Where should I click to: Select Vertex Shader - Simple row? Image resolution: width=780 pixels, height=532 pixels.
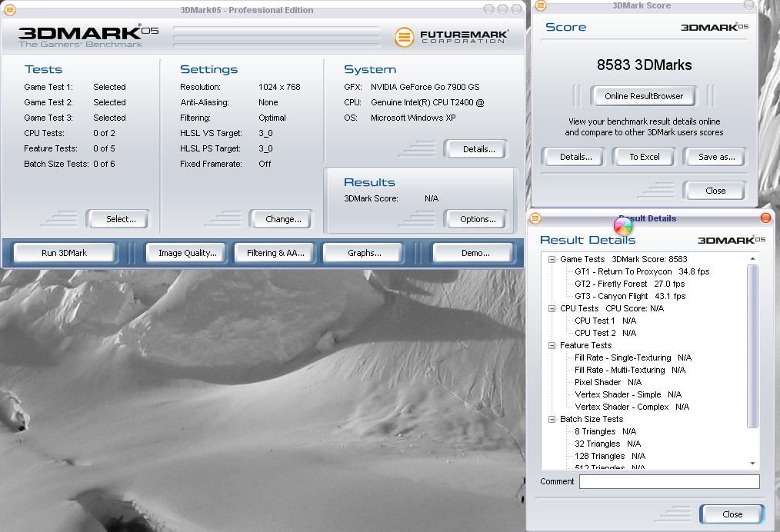click(628, 395)
